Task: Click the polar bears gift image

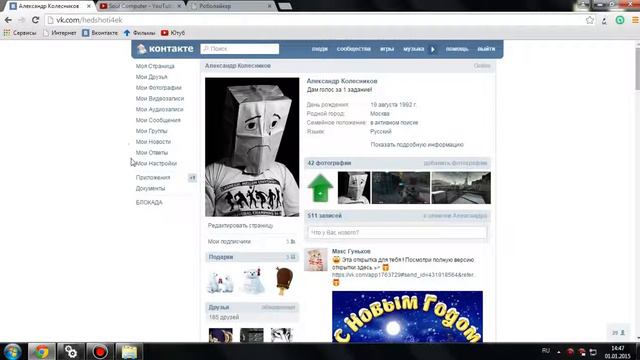Action: click(220, 282)
